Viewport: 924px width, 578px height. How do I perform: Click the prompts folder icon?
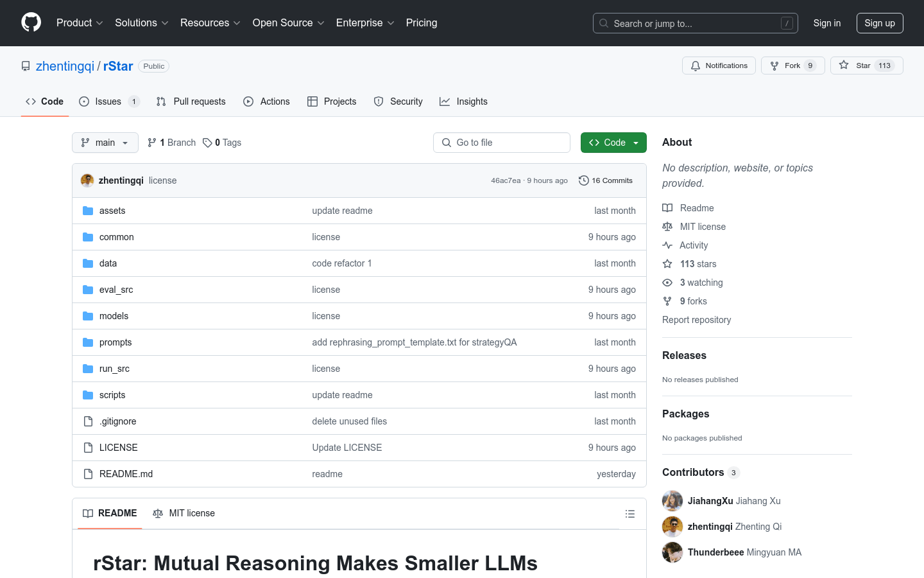[88, 342]
